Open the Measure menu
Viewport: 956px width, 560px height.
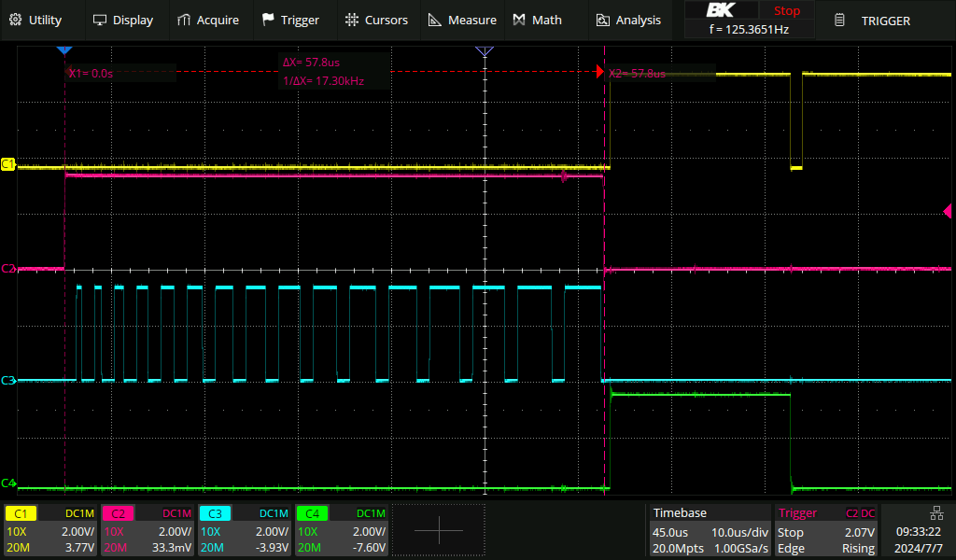click(462, 21)
